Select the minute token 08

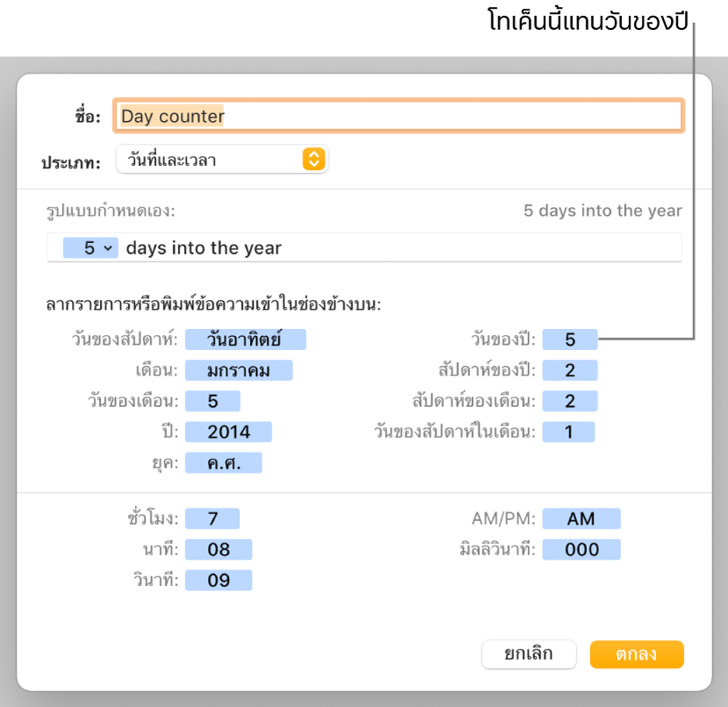pos(218,550)
